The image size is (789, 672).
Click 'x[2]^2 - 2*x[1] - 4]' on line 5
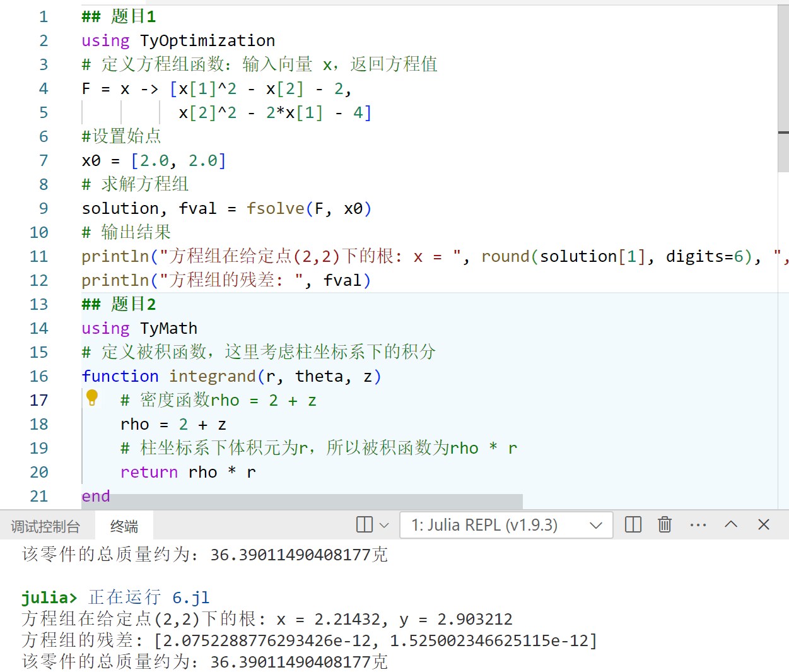click(x=276, y=112)
